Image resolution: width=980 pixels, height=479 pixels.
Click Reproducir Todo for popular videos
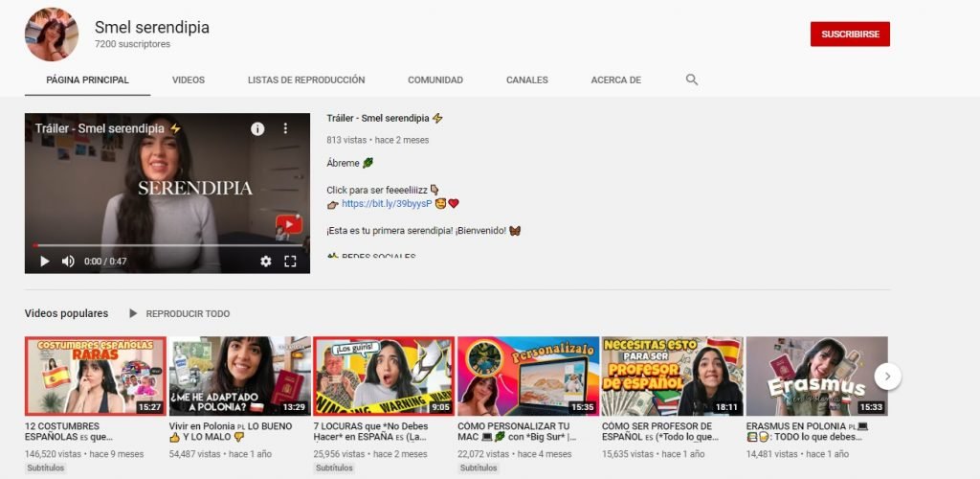coord(179,313)
